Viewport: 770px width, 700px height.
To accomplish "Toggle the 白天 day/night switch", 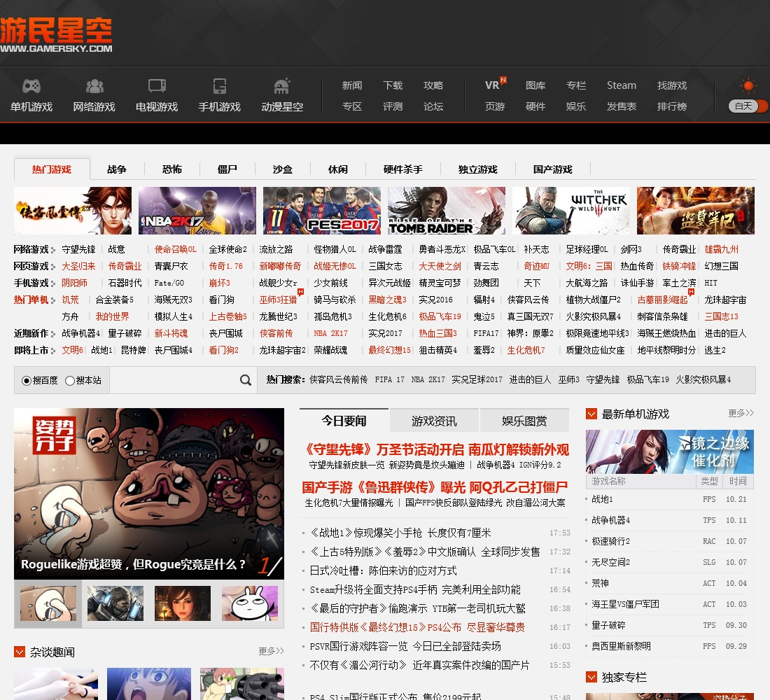I will 748,106.
